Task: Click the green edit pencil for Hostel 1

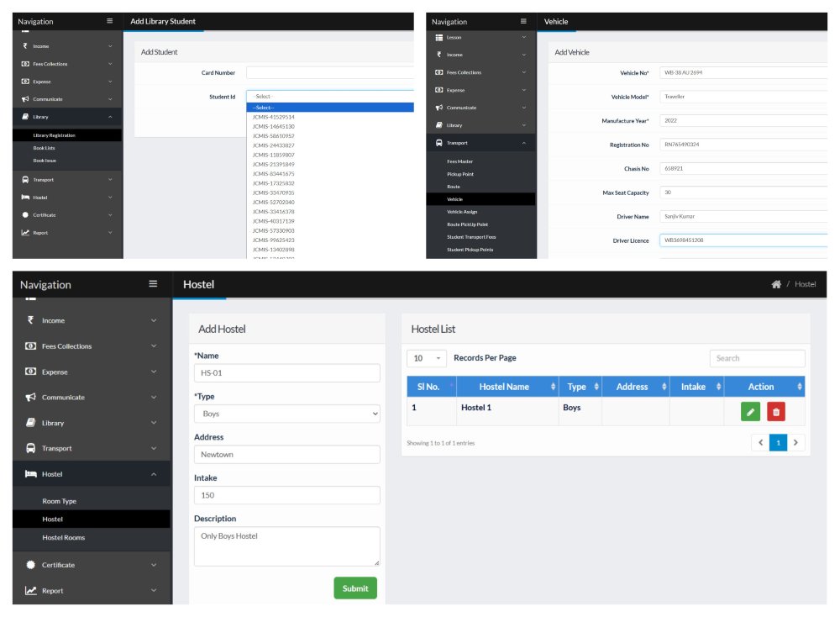Action: (x=750, y=412)
